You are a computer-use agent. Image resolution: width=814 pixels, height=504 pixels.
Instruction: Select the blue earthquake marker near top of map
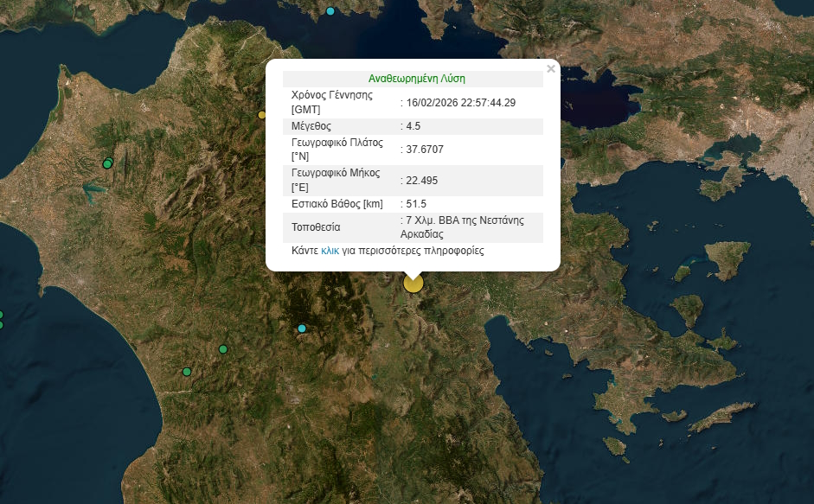tap(330, 10)
